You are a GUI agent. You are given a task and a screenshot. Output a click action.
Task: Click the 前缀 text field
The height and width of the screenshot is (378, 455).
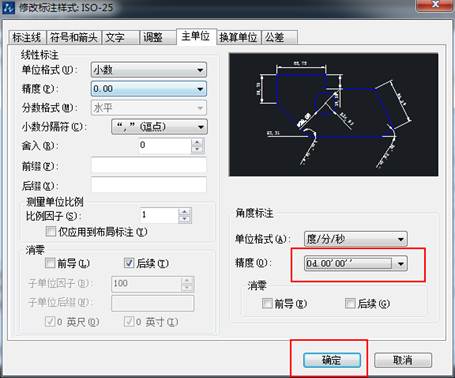(x=149, y=165)
